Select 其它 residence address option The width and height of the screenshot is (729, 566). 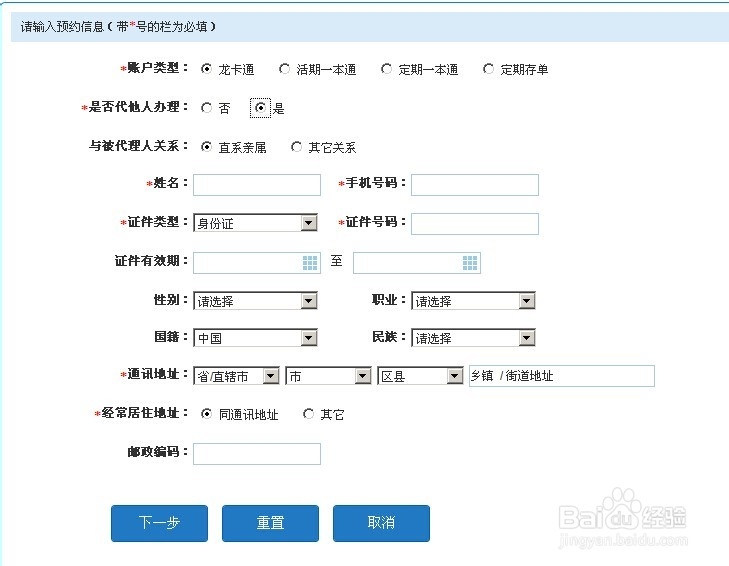[x=308, y=413]
